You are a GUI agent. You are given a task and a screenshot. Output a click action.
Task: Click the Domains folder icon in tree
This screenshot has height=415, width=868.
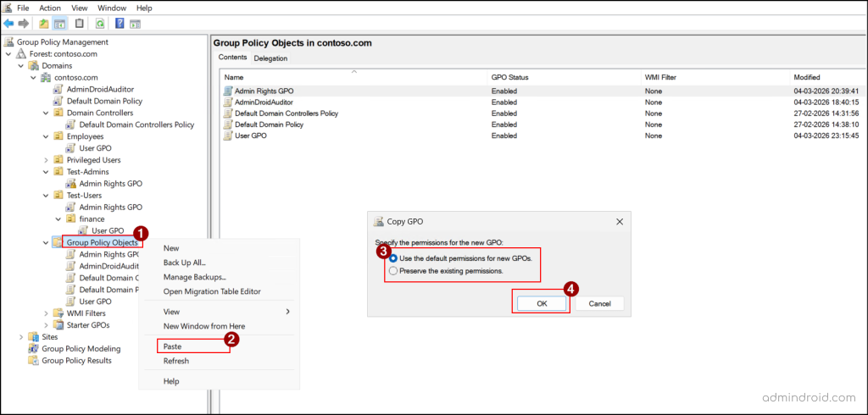coord(34,66)
